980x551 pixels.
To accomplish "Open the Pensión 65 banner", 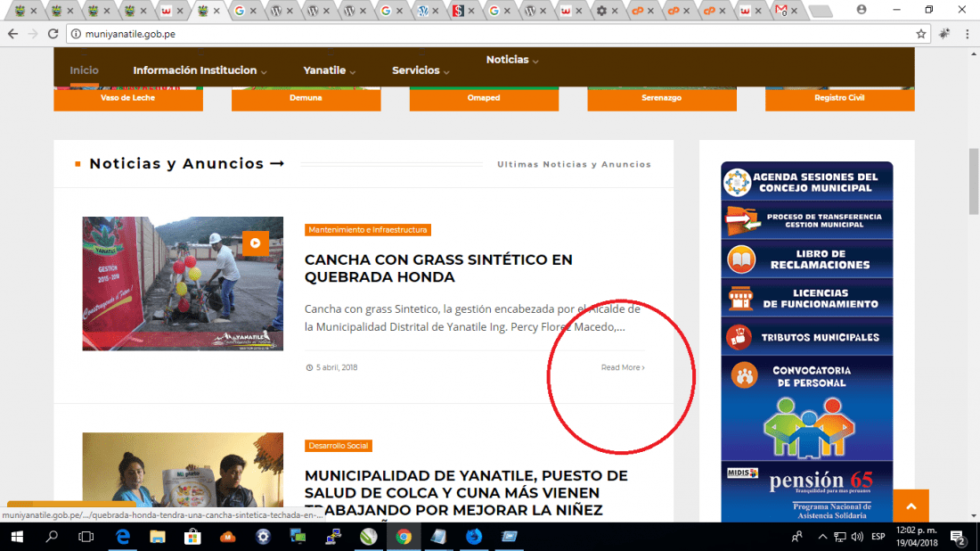I will (807, 492).
